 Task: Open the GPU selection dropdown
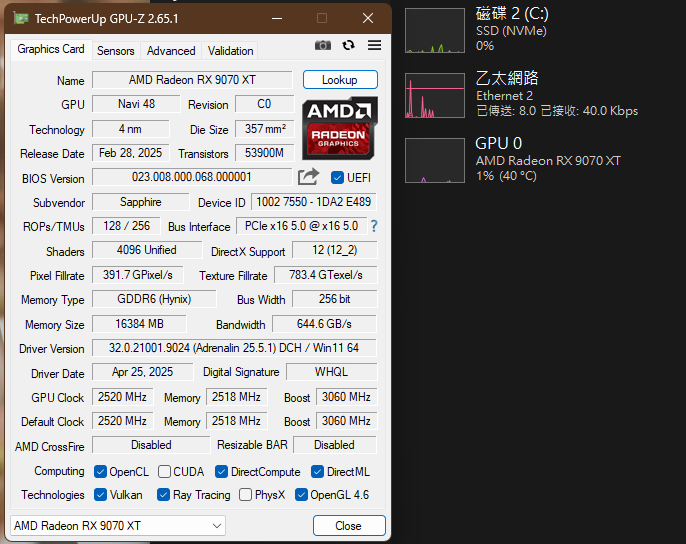coord(118,525)
